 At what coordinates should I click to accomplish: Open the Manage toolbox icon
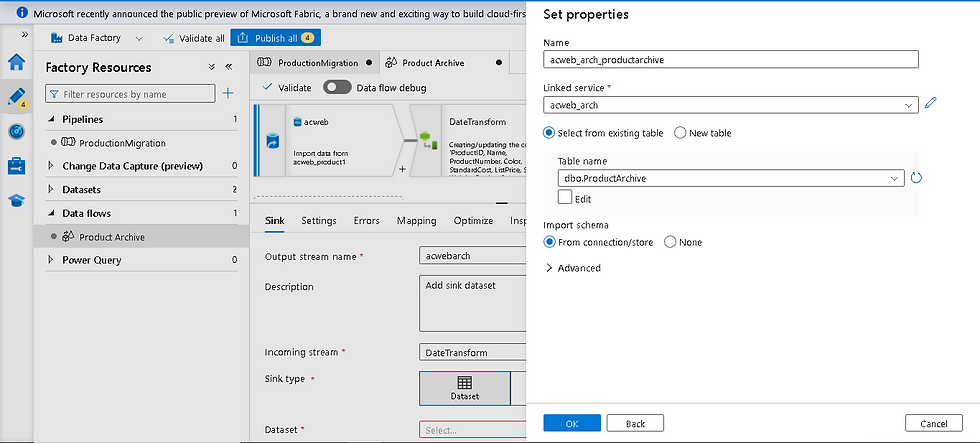16,166
